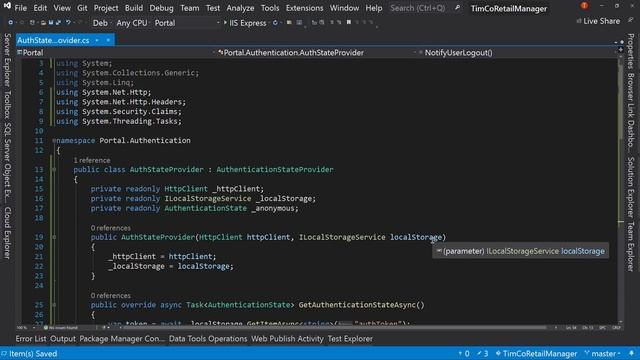640x360 pixels.
Task: Click the Save toolbar icon
Action: click(51, 23)
